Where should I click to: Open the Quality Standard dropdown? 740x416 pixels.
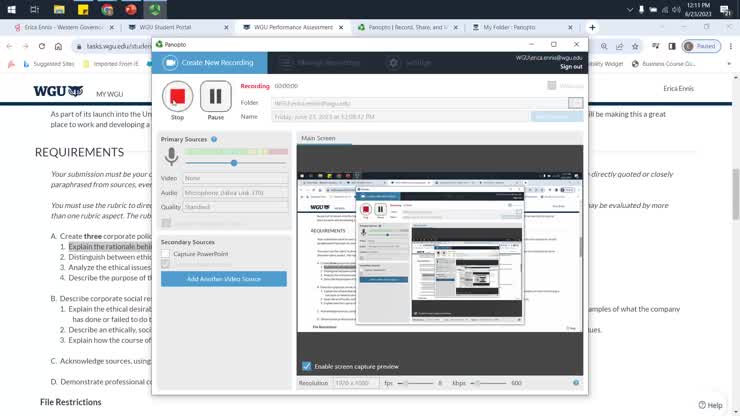[x=235, y=207]
